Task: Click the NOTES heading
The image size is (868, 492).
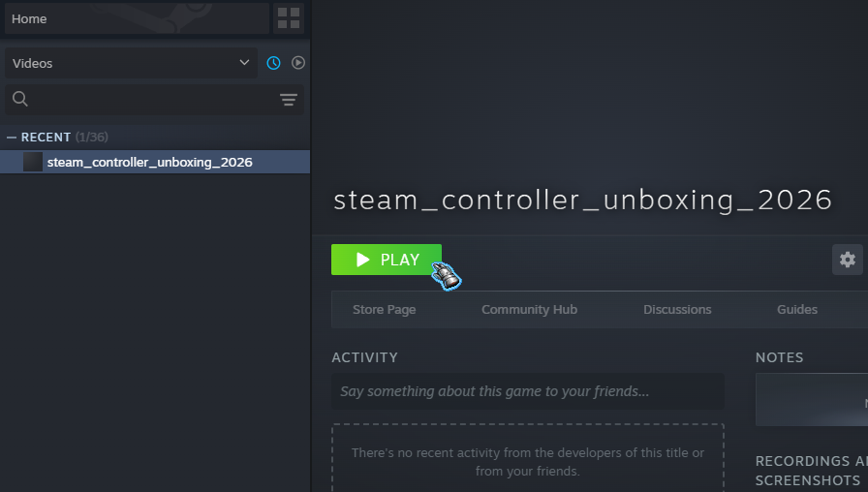Action: pyautogui.click(x=780, y=357)
